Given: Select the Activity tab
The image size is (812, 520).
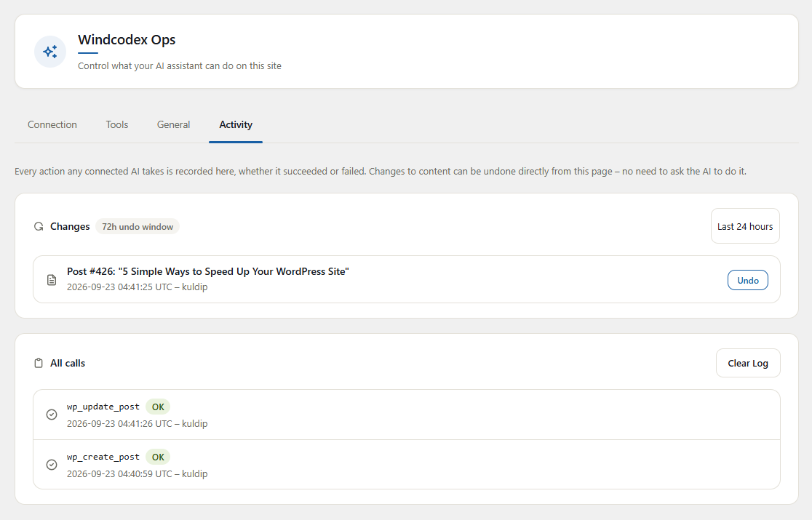Looking at the screenshot, I should [x=236, y=124].
